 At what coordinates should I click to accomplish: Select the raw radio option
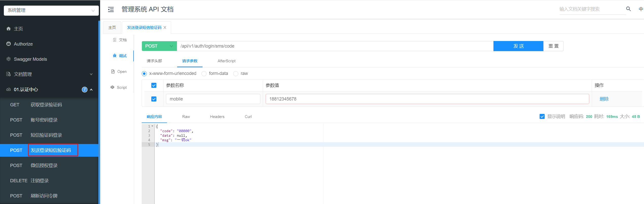236,74
